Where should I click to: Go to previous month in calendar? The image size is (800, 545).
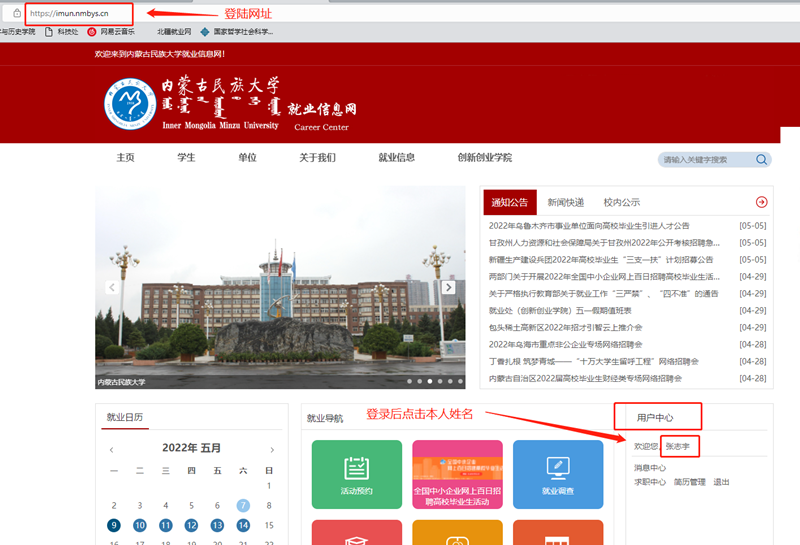pyautogui.click(x=111, y=450)
